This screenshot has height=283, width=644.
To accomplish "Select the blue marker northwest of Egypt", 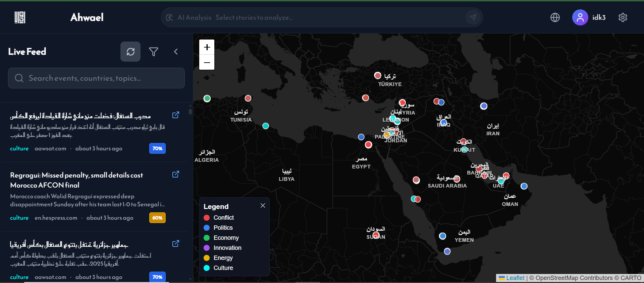I will (x=361, y=137).
